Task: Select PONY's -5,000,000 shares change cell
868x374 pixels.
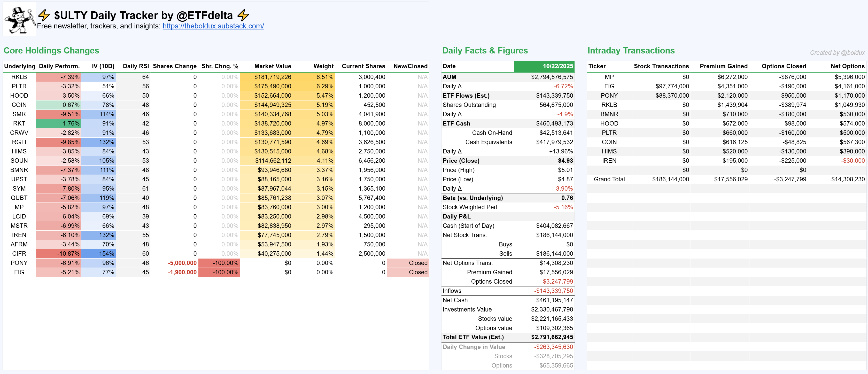Action: coord(182,263)
